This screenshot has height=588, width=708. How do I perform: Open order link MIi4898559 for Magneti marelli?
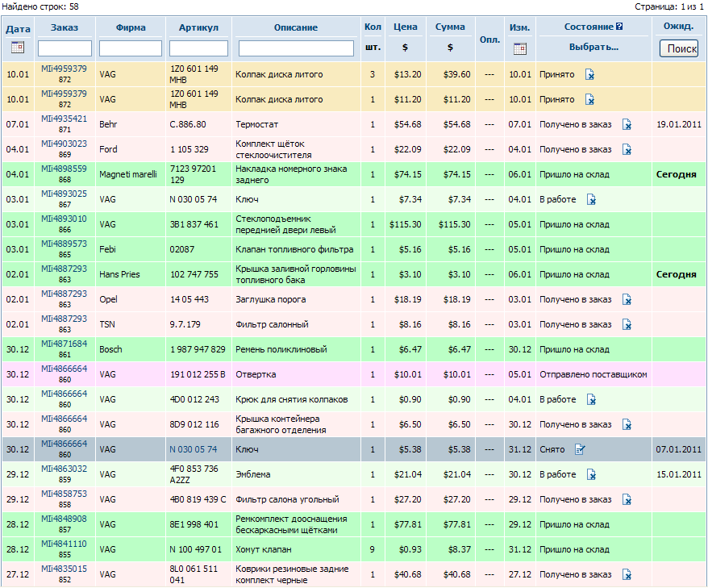pos(64,169)
